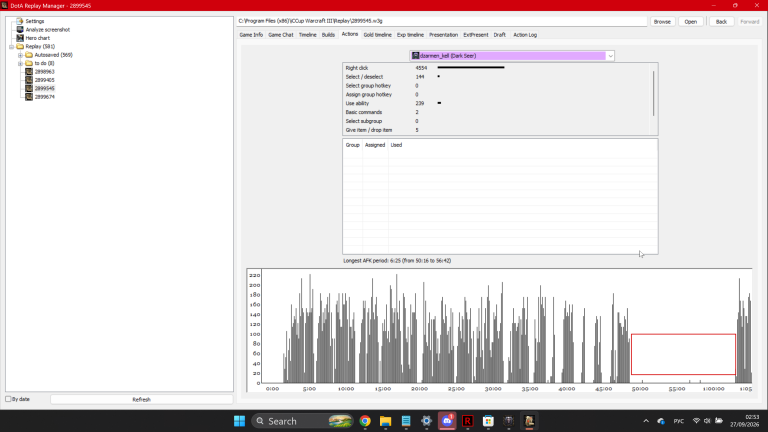Screen dimensions: 768x432
Task: Click replay icon beside 2899674
Action: click(29, 96)
